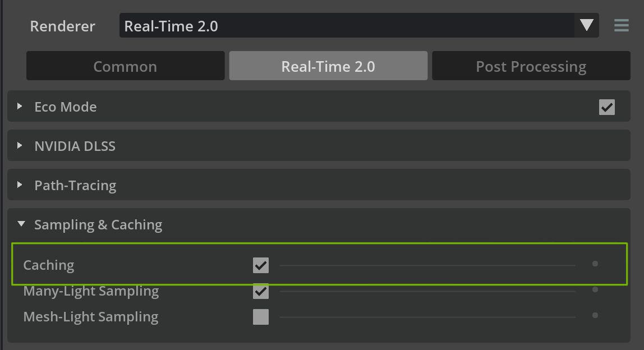Screen dimensions: 644x350
Task: Enable Mesh-Light Sampling checkbox
Action: pyautogui.click(x=261, y=317)
